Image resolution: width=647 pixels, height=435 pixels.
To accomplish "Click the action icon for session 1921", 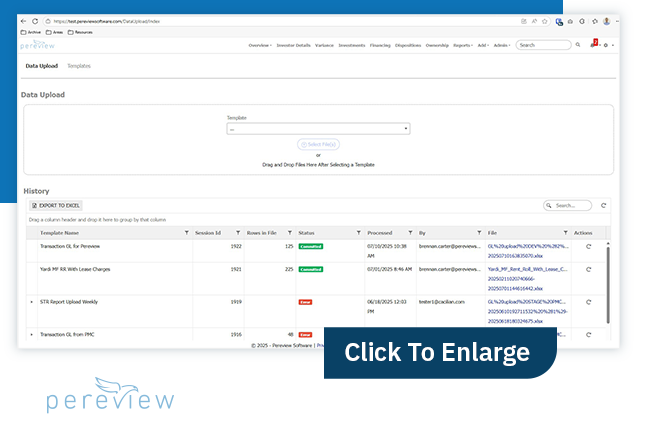I will point(589,270).
